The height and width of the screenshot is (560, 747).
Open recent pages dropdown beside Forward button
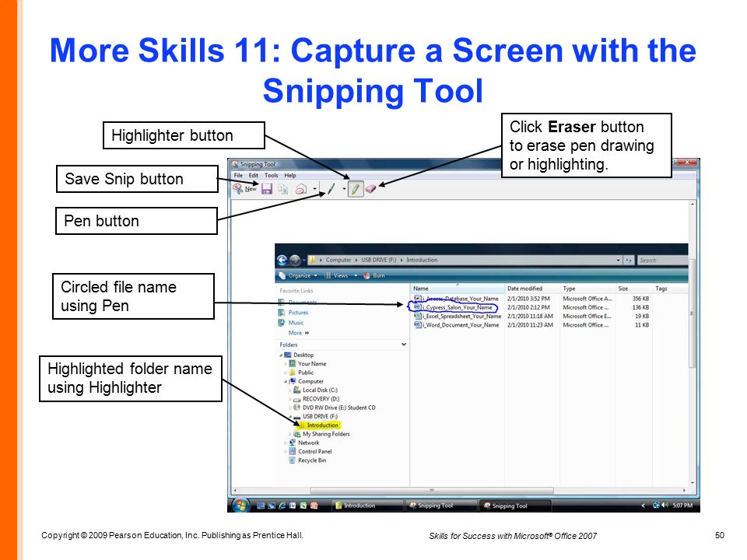pos(304,261)
